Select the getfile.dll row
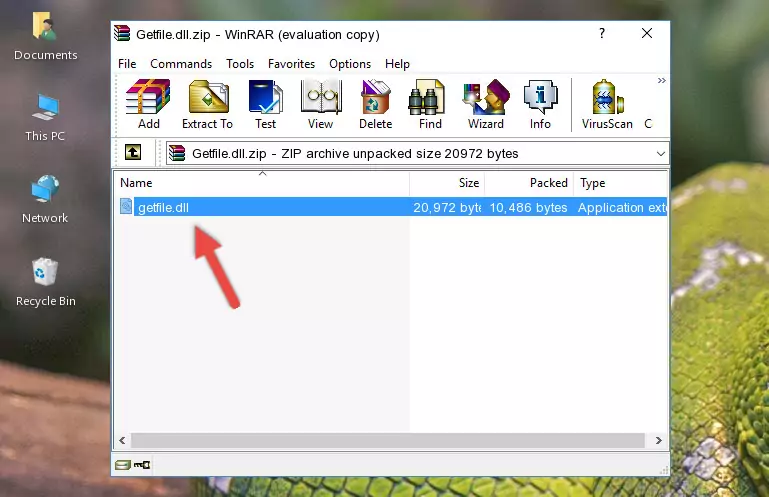 click(x=391, y=207)
